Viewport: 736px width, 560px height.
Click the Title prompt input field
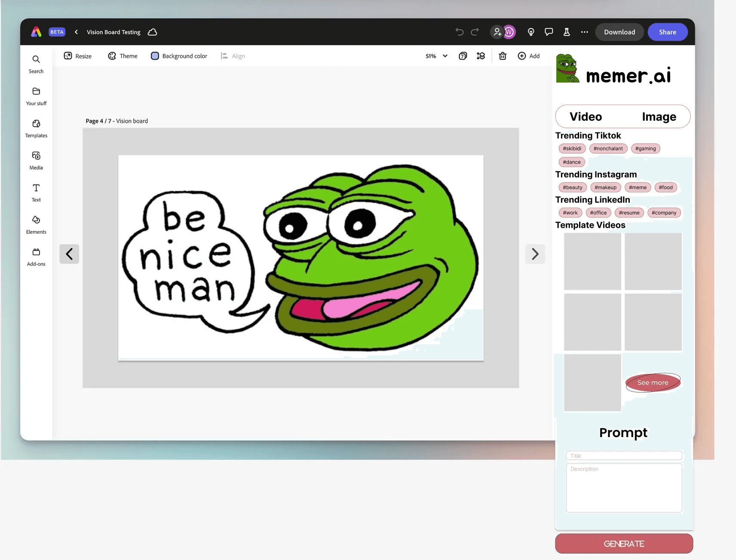coord(623,455)
